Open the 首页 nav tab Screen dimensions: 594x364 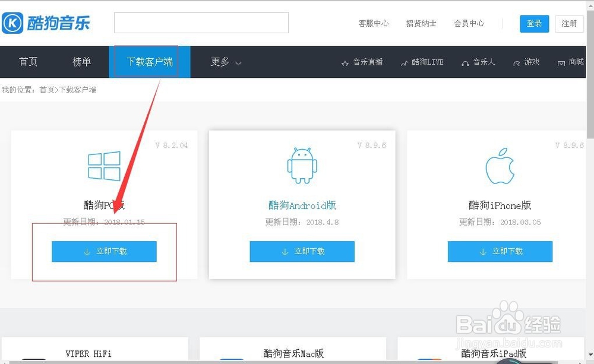click(x=29, y=62)
